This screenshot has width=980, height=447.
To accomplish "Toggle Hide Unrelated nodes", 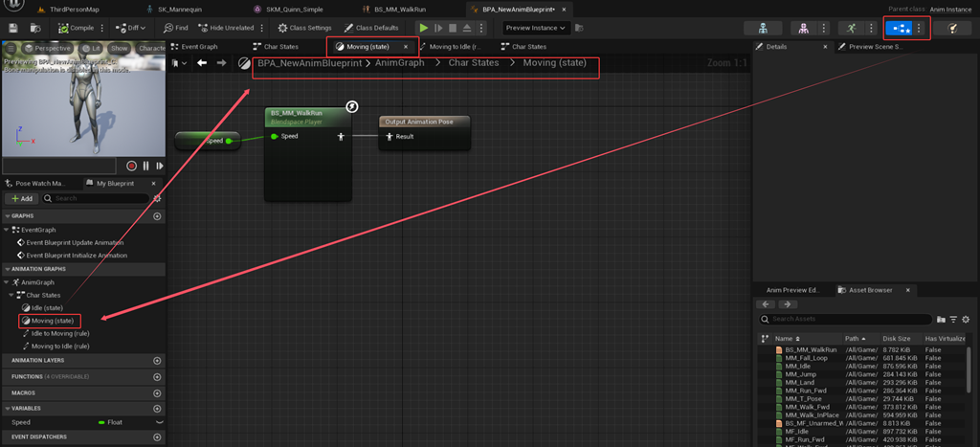I will click(226, 28).
